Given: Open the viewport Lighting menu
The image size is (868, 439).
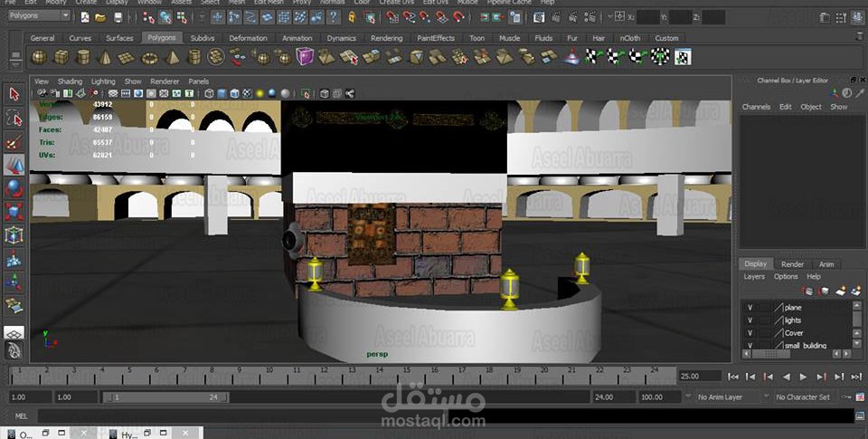Looking at the screenshot, I should pyautogui.click(x=103, y=81).
